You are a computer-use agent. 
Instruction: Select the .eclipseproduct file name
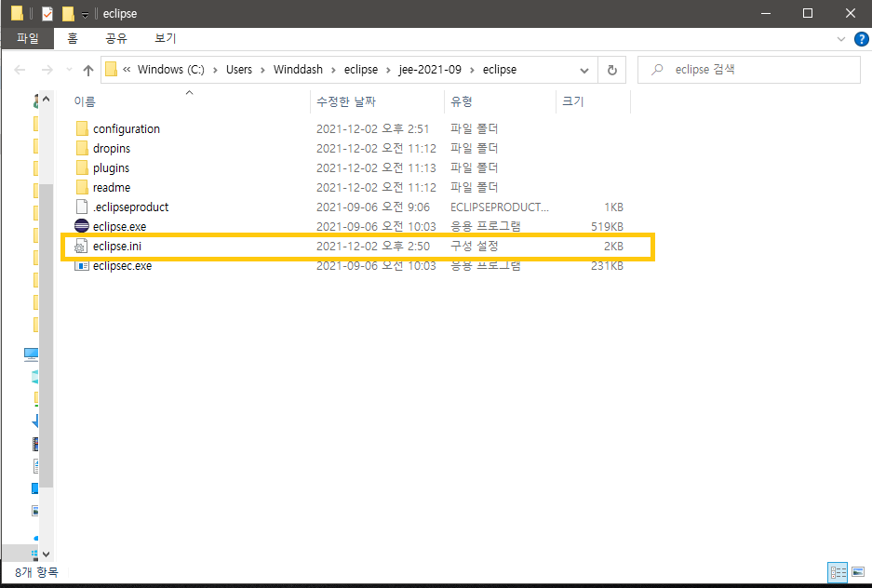click(x=130, y=207)
